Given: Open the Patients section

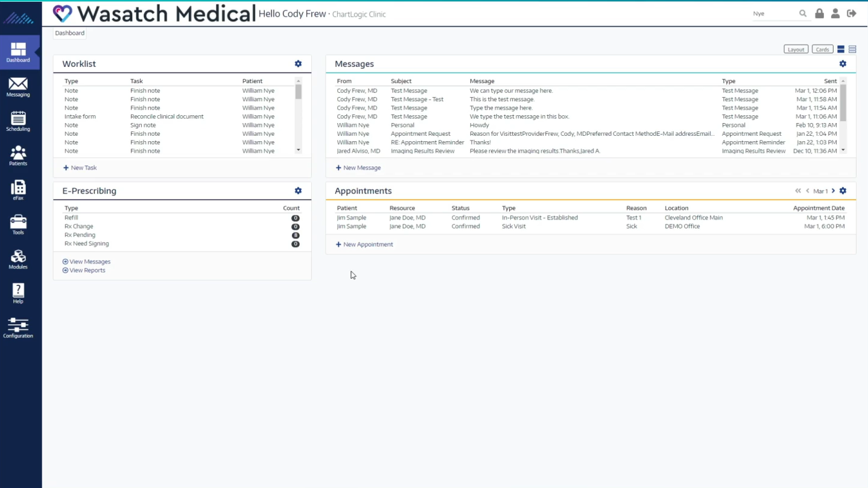Looking at the screenshot, I should [x=17, y=156].
